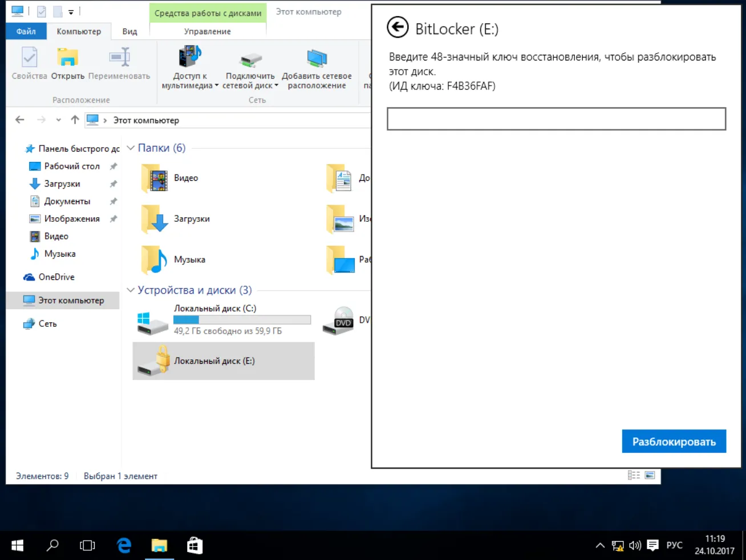The image size is (746, 560).
Task: Focus the 48-digit recovery key input field
Action: (556, 119)
